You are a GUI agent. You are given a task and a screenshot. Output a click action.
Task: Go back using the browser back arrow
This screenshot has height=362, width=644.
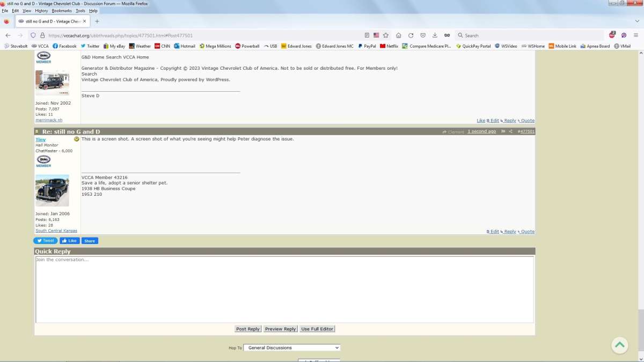8,35
